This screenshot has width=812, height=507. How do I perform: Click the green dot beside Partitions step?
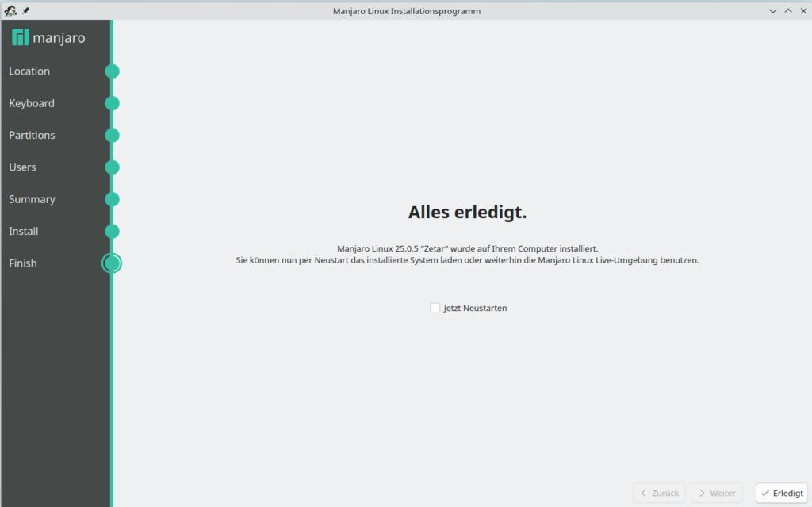[112, 136]
